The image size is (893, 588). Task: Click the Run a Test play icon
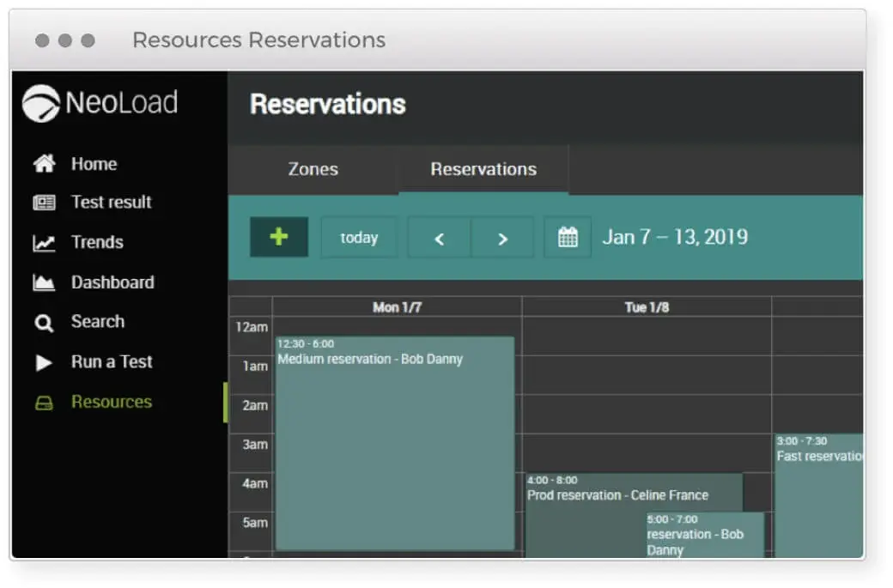tap(44, 362)
